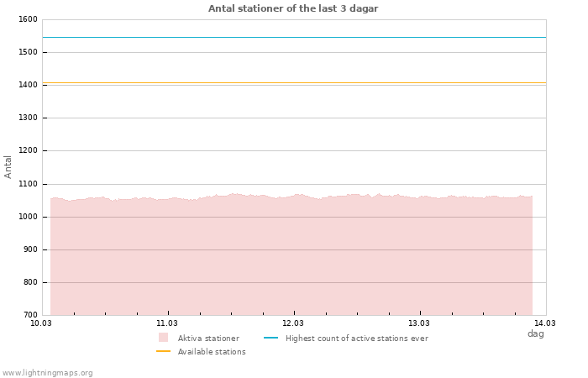The height and width of the screenshot is (378, 588).
Task: Select the 14.03 date tick label
Action: (x=545, y=323)
